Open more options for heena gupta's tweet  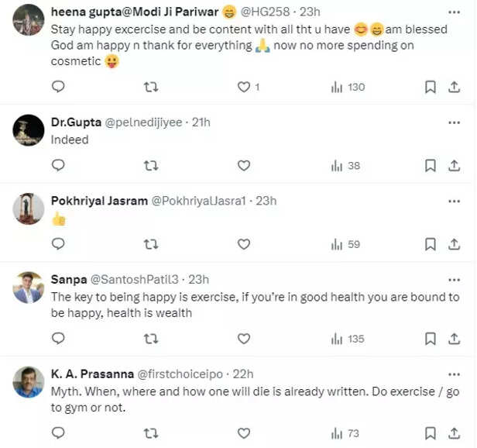point(454,11)
